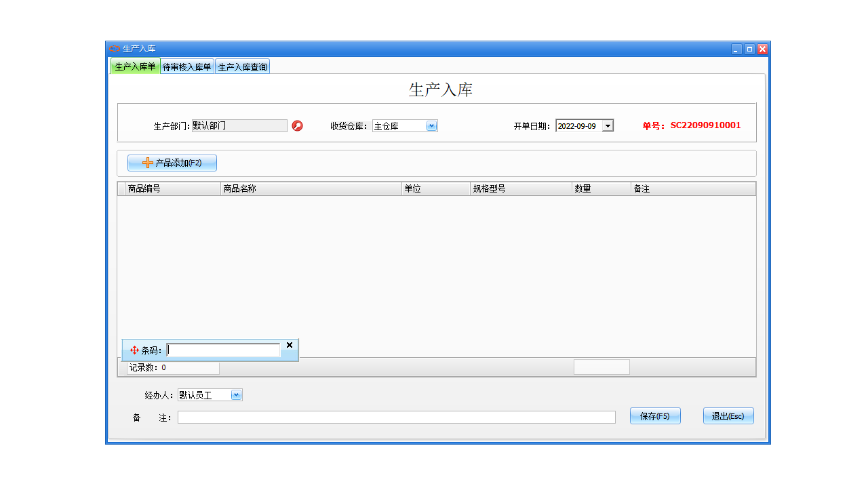Click inside the 条码 barcode input field
This screenshot has height=488, width=868.
[x=222, y=350]
